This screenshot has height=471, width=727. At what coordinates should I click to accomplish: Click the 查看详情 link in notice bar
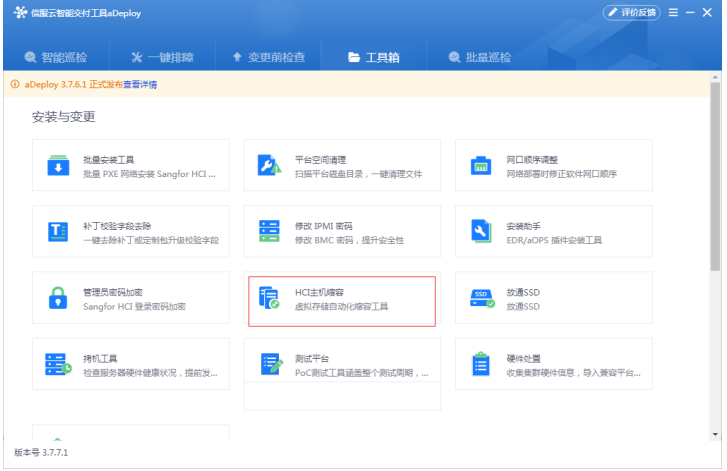pyautogui.click(x=140, y=85)
